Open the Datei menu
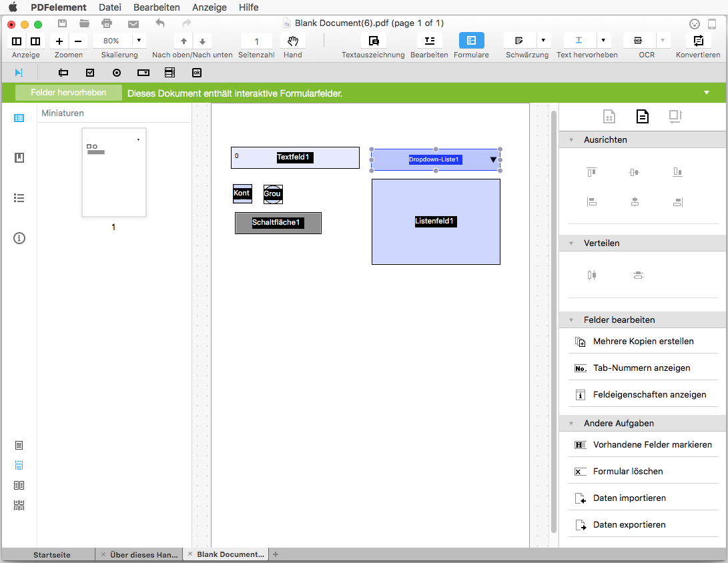Screen dimensions: 728x563 (110, 7)
